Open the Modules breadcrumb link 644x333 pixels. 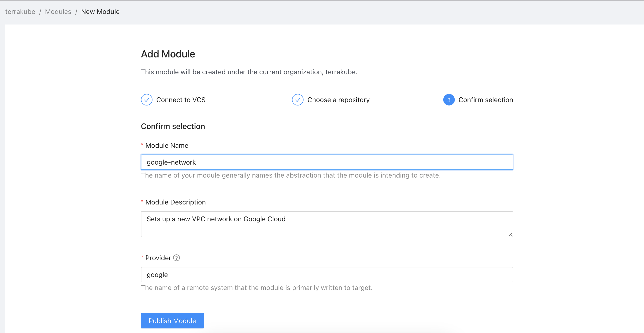coord(58,12)
